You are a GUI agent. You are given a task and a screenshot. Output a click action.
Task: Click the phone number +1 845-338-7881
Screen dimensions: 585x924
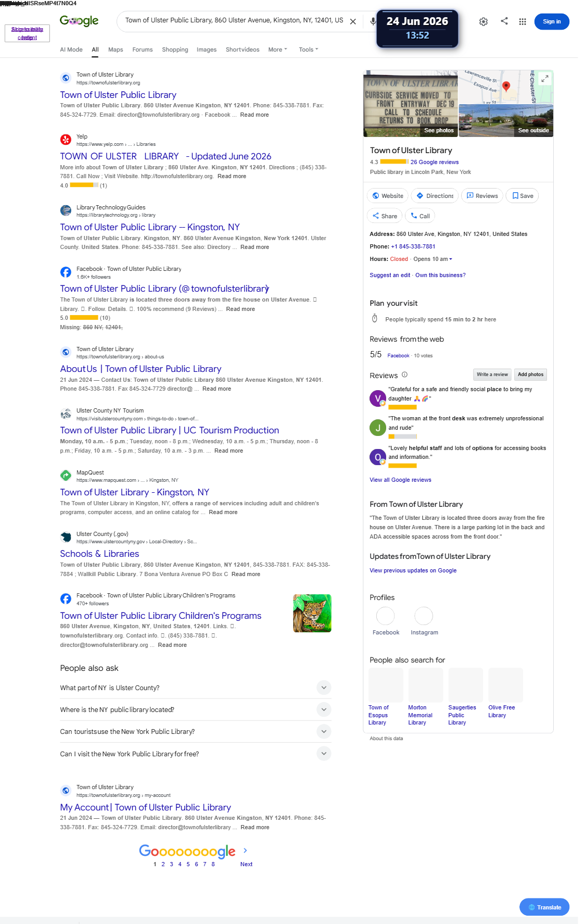[x=413, y=246]
